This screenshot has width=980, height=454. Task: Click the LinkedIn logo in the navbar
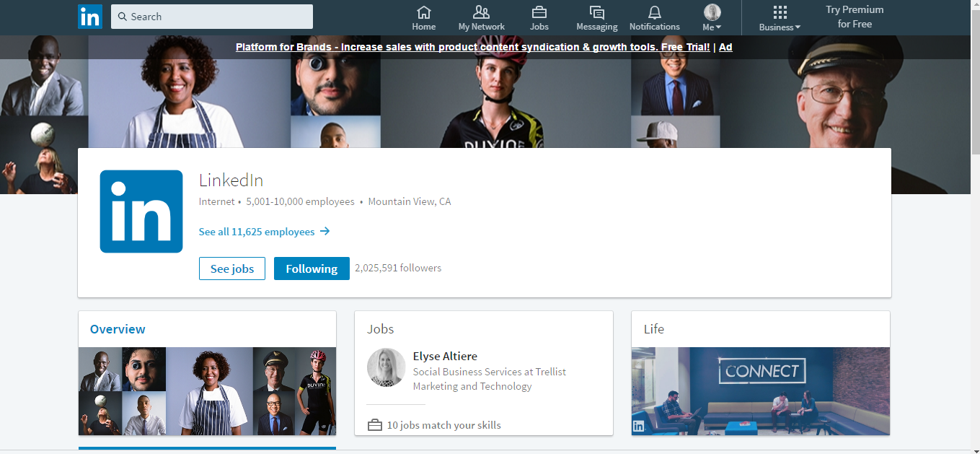tap(90, 17)
